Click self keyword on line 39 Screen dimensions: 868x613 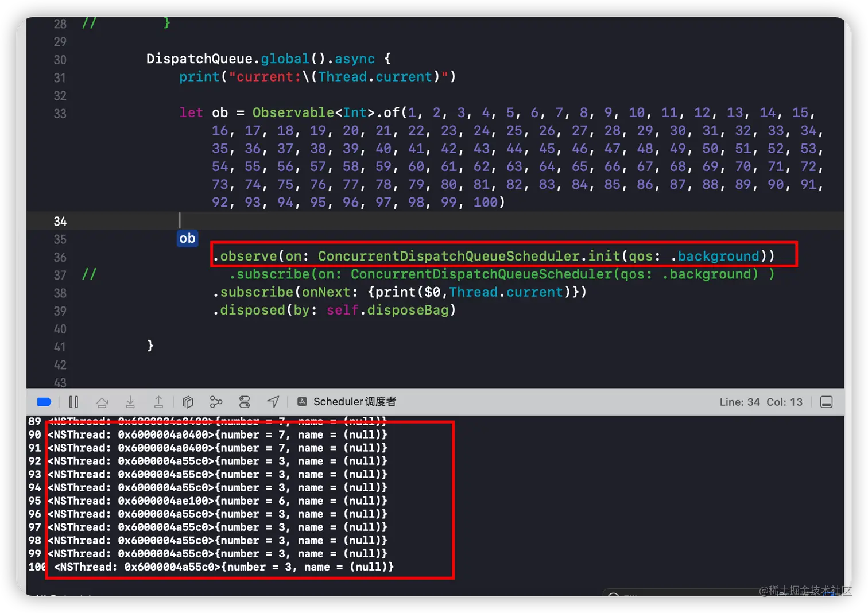[343, 310]
